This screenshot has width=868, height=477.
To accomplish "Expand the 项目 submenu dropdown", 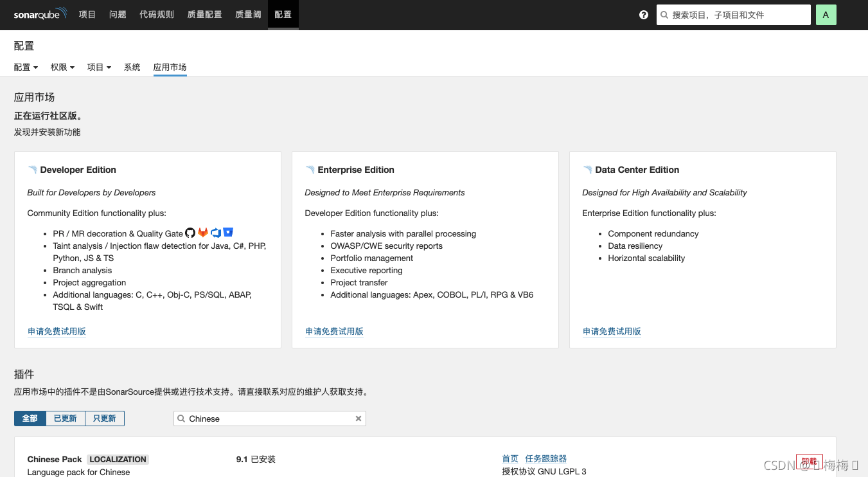I will click(99, 67).
